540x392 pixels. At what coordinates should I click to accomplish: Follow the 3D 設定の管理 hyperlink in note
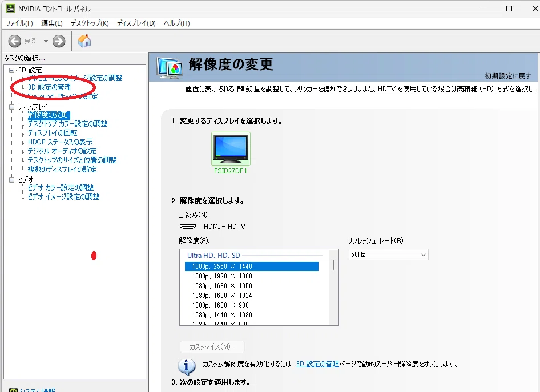point(317,364)
